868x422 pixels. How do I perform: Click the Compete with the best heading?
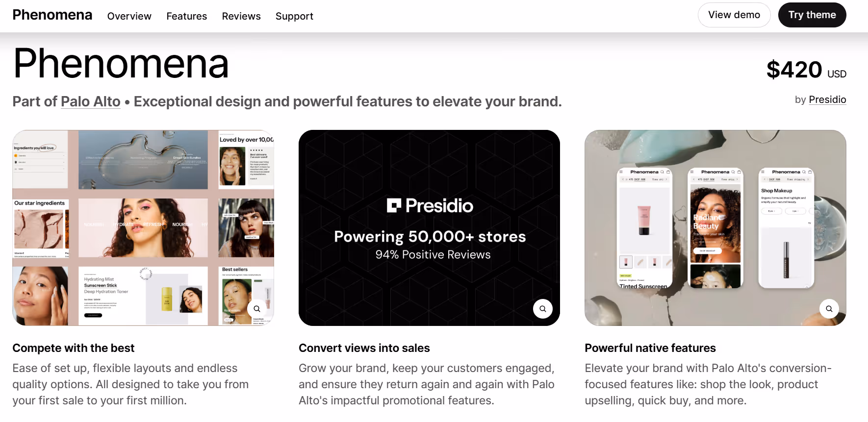coord(74,348)
